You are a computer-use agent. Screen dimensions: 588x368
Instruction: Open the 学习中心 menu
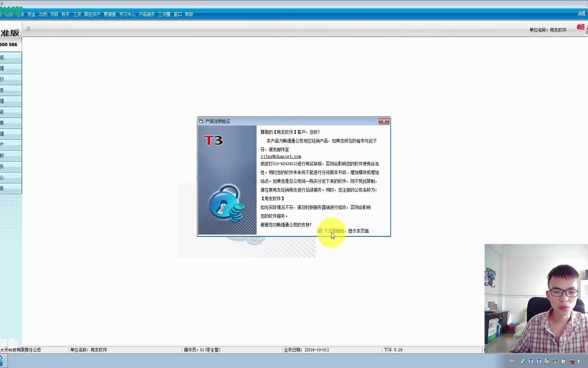[127, 14]
